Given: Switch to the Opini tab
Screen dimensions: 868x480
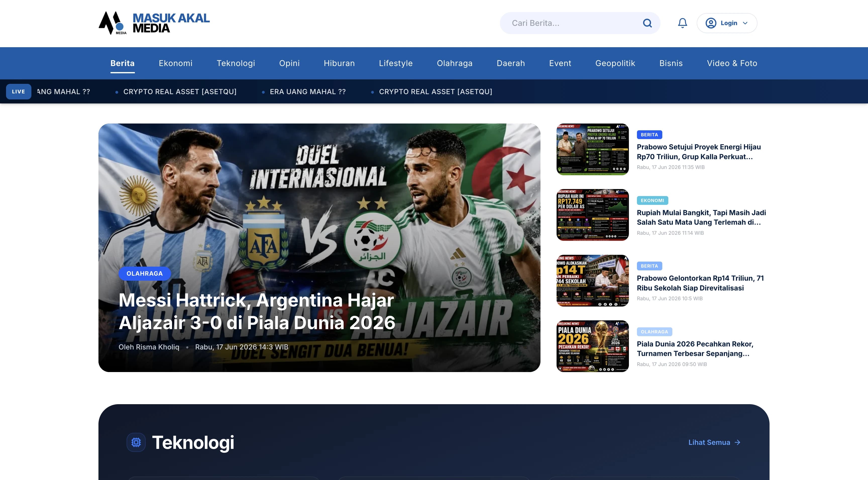Looking at the screenshot, I should [x=289, y=63].
